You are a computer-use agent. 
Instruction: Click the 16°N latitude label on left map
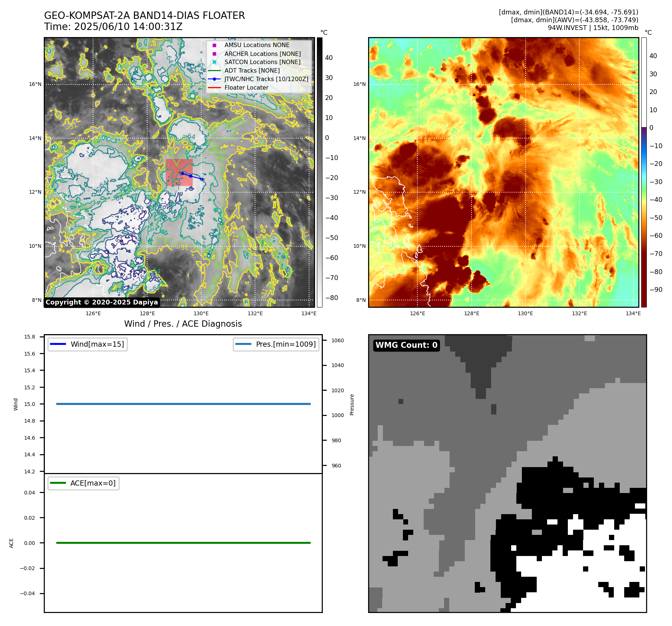pos(35,84)
